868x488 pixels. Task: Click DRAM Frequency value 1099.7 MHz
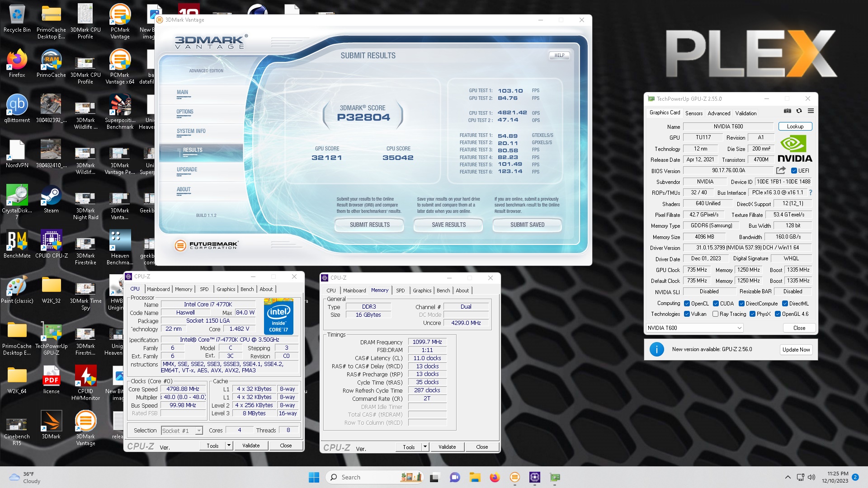point(427,342)
